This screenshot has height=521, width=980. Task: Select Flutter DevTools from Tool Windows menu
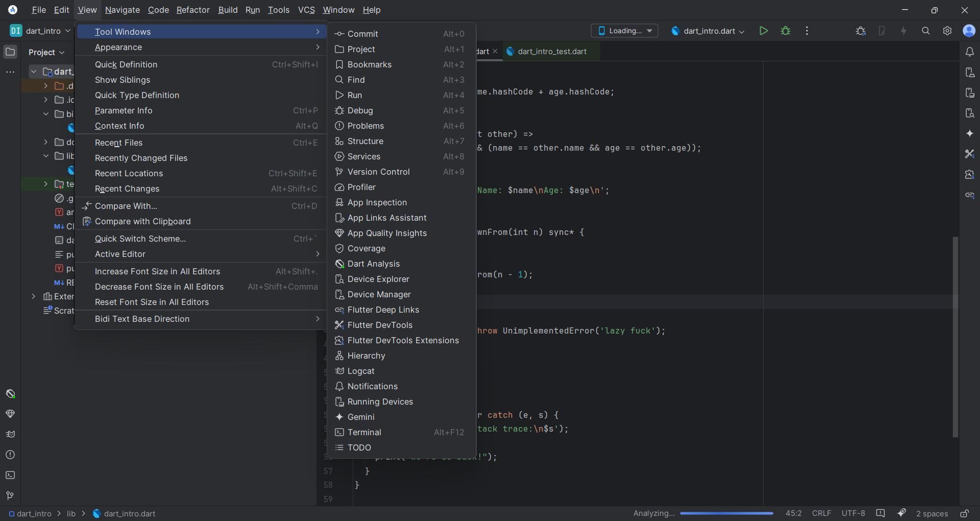pos(380,325)
